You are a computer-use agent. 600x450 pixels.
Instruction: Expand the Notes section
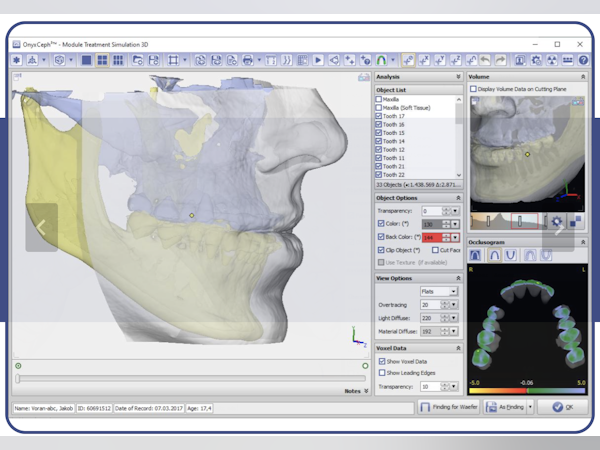click(366, 391)
